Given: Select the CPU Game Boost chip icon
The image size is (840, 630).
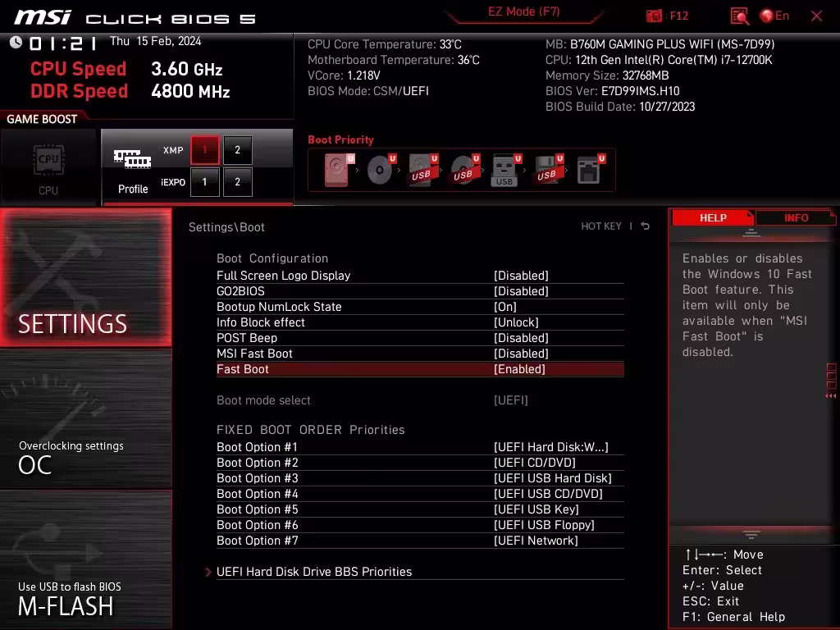Looking at the screenshot, I should [x=48, y=160].
